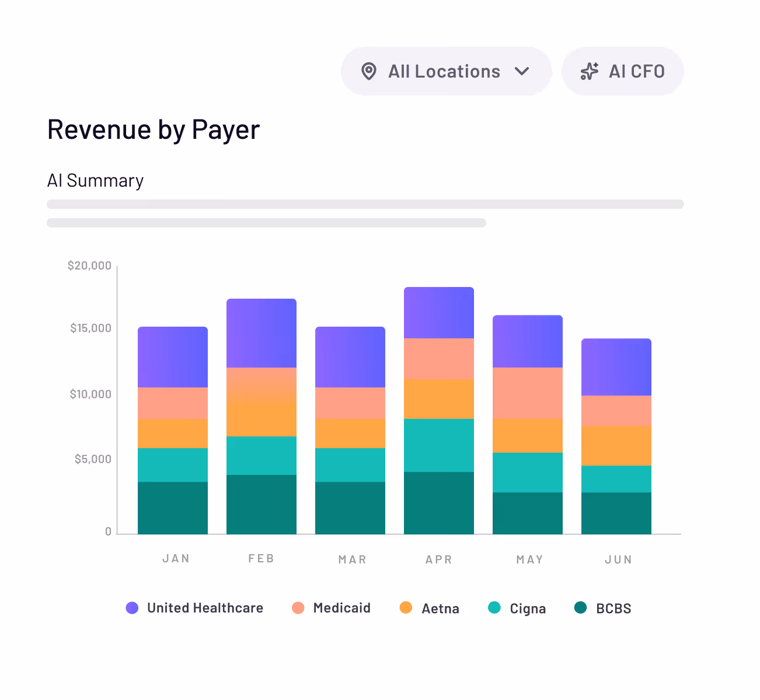Click the AI CFO sparkle icon

click(x=590, y=71)
